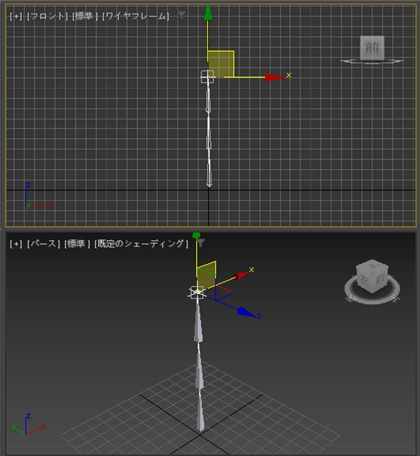Select the boxed root node in Front viewport
This screenshot has width=420, height=456.
[x=207, y=77]
